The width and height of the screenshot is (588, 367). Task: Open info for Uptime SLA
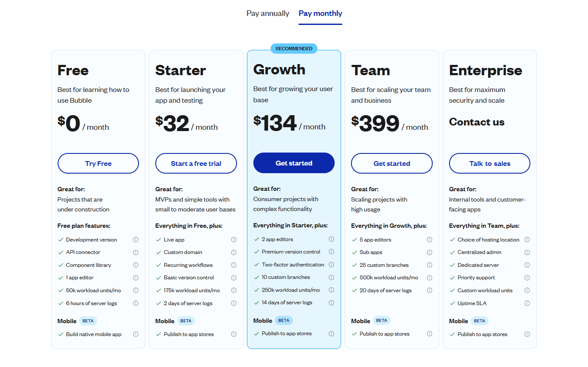click(527, 303)
